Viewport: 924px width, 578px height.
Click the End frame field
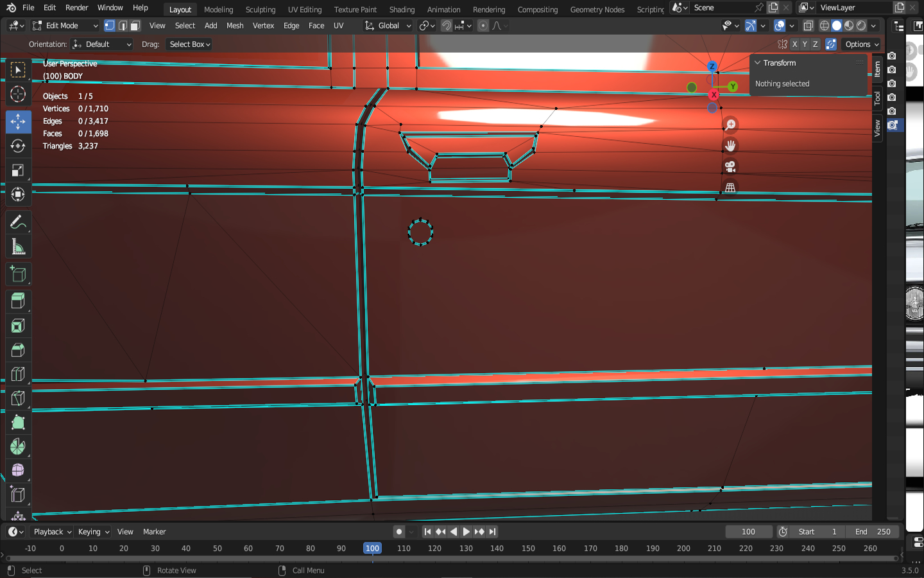tap(872, 532)
